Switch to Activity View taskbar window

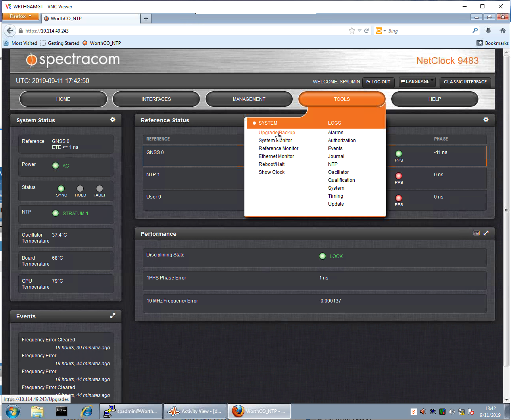click(x=195, y=411)
